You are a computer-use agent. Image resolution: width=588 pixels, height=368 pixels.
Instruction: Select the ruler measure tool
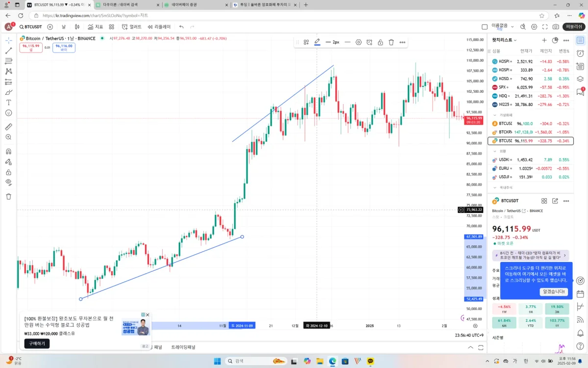[x=9, y=127]
